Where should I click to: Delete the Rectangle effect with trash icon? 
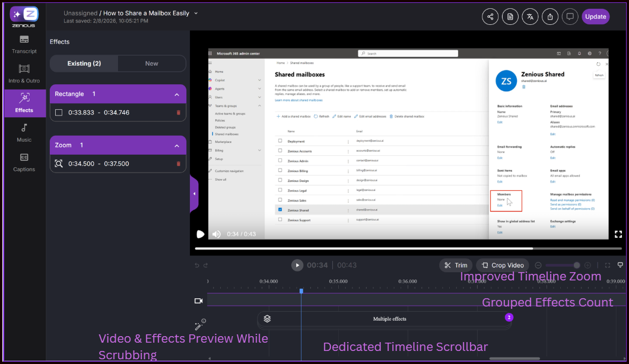point(179,113)
